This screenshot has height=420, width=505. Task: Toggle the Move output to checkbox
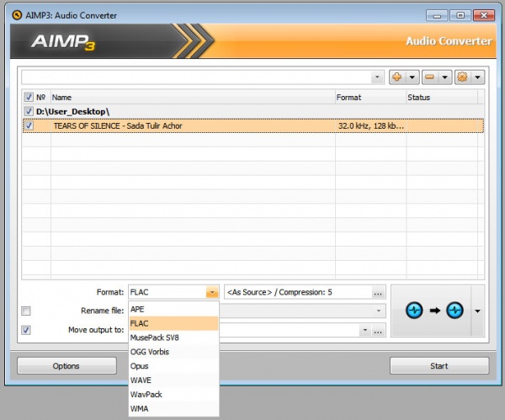click(26, 330)
